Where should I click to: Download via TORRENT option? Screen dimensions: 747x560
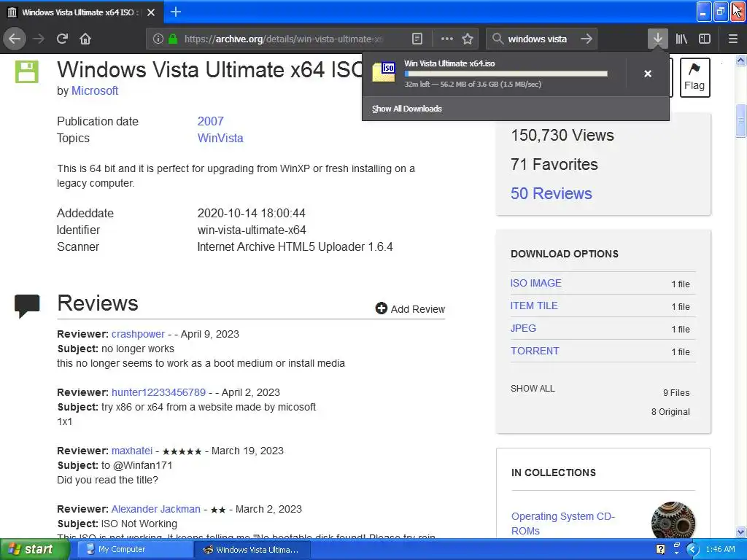(x=535, y=351)
